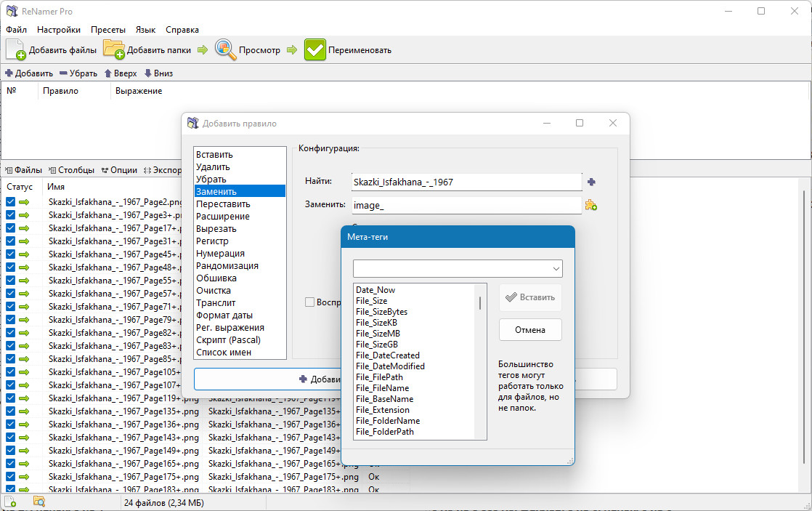The image size is (812, 511).
Task: Click the meta-tag list scrollbar thumb
Action: click(x=480, y=302)
